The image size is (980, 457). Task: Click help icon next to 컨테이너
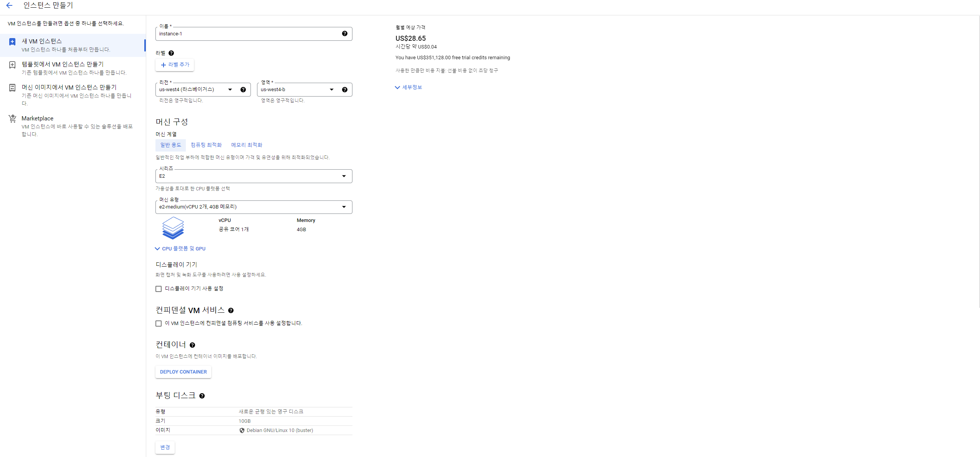192,345
